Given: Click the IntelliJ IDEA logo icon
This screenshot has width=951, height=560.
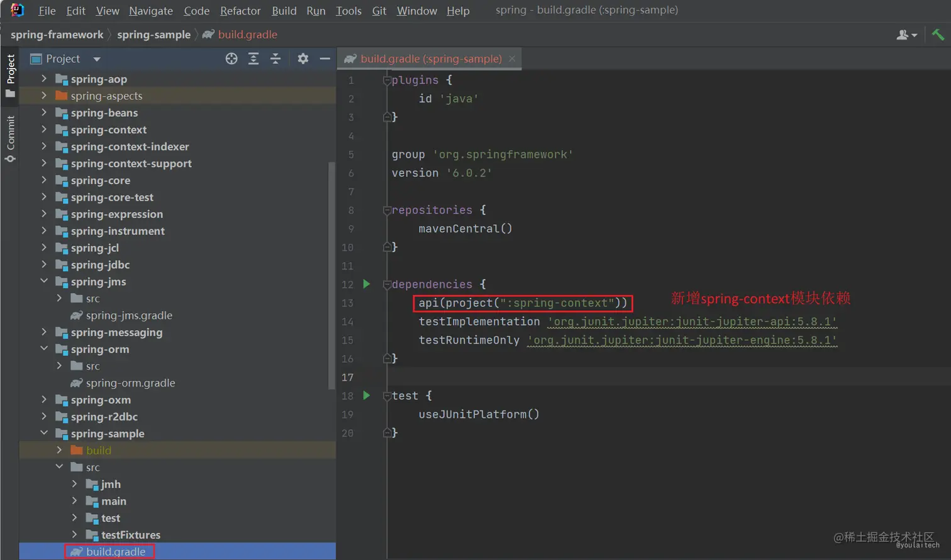Looking at the screenshot, I should tap(17, 10).
